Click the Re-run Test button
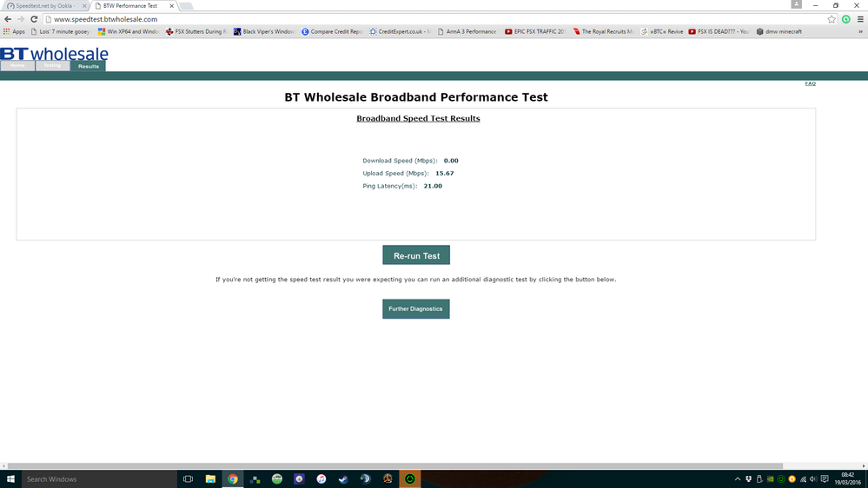The width and height of the screenshot is (868, 488). [415, 255]
